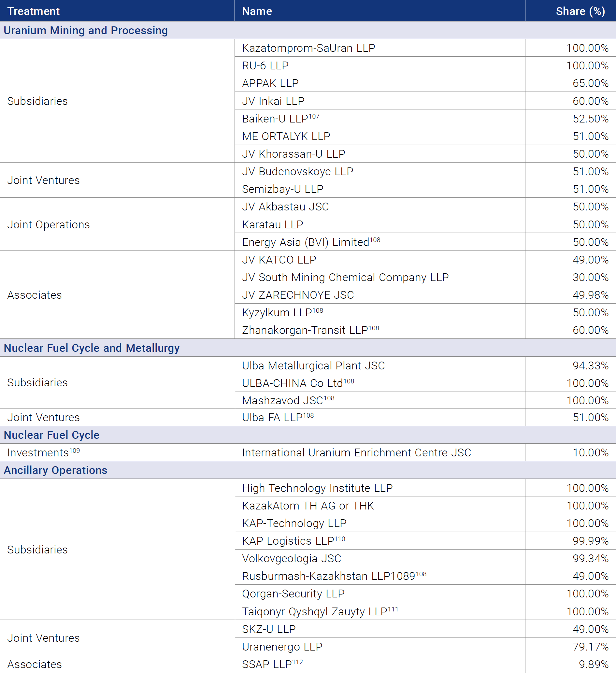Click the 65.00% share for APPAK LLP
This screenshot has width=616, height=673.
(x=591, y=83)
